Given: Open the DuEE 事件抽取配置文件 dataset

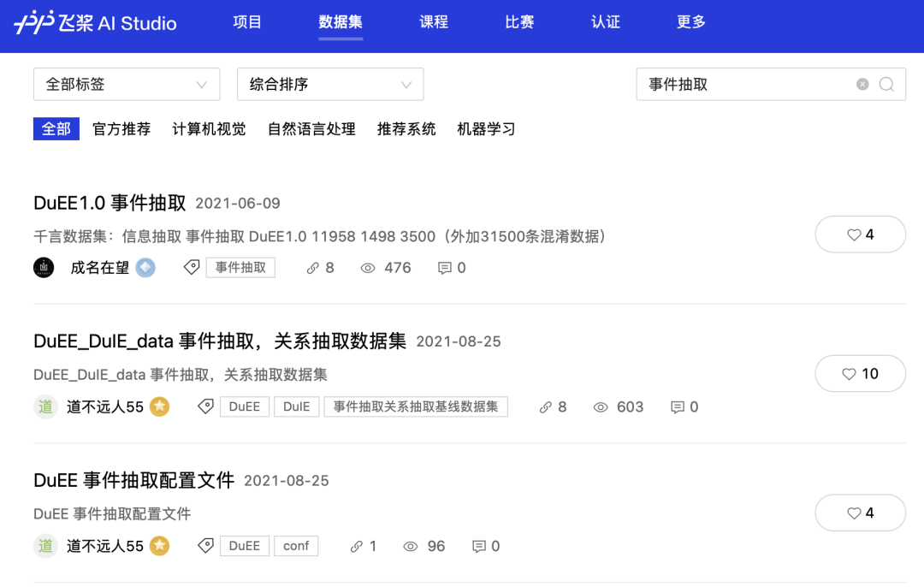Looking at the screenshot, I should coord(133,480).
